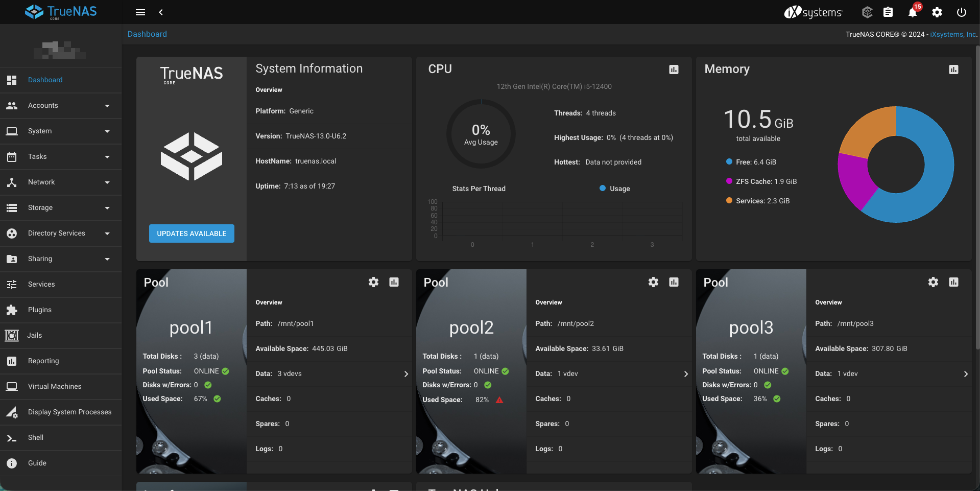Image resolution: width=980 pixels, height=491 pixels.
Task: Expand the Sharing sidebar menu
Action: click(61, 259)
